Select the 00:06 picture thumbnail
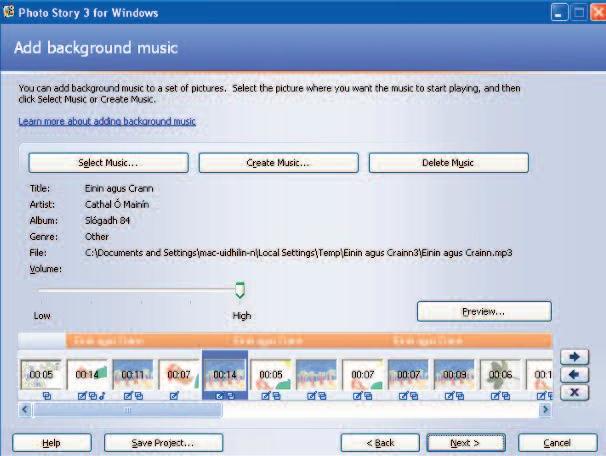Viewport: 606px width, 456px height. click(500, 374)
